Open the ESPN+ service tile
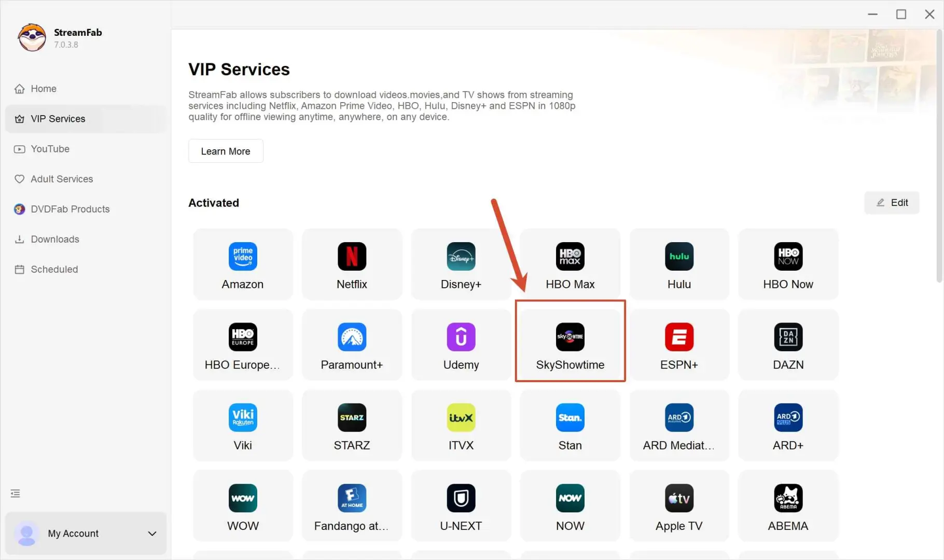 point(679,345)
